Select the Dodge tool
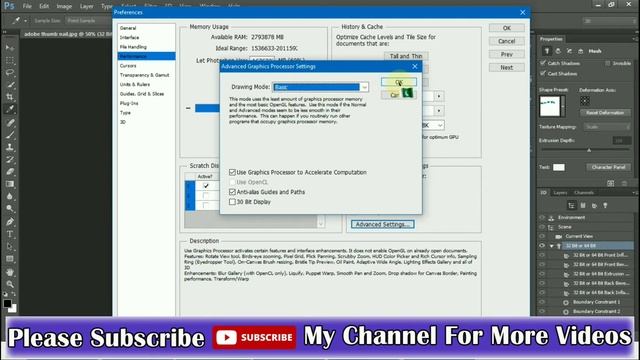The width and height of the screenshot is (640, 360). 10,208
